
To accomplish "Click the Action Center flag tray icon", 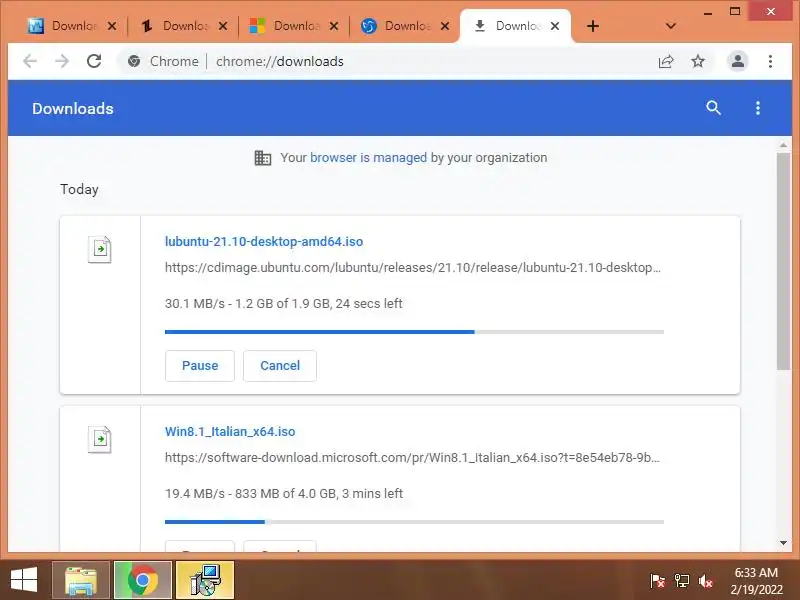I will [657, 581].
